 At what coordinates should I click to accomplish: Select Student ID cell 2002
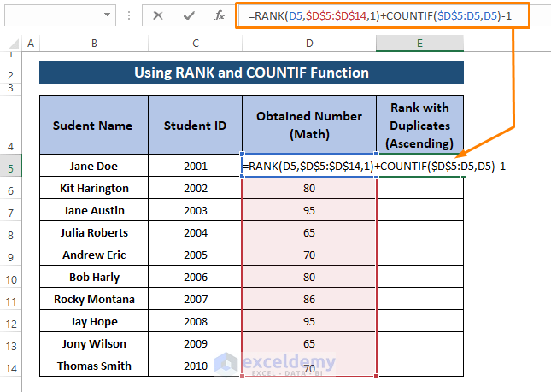(195, 188)
